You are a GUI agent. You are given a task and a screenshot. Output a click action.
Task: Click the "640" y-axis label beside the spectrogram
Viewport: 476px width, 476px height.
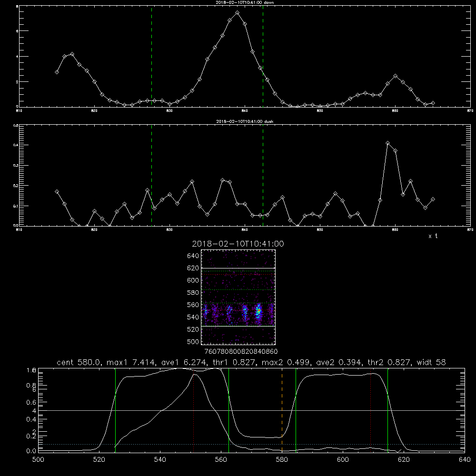click(x=193, y=256)
